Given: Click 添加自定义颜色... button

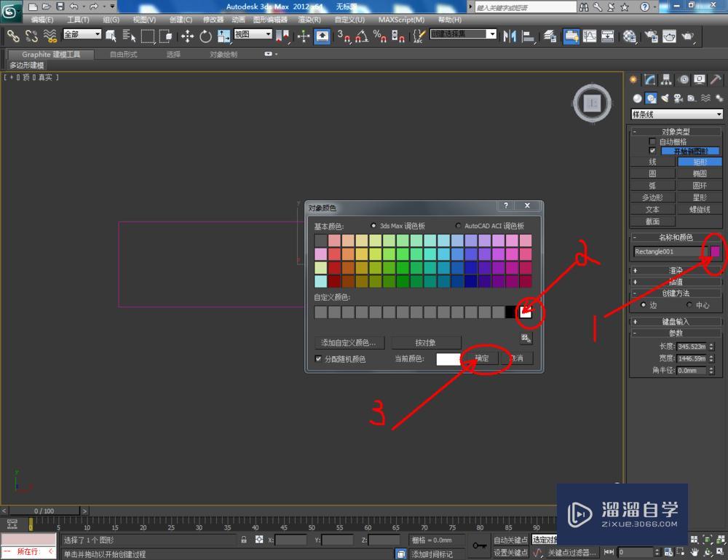Looking at the screenshot, I should click(348, 343).
